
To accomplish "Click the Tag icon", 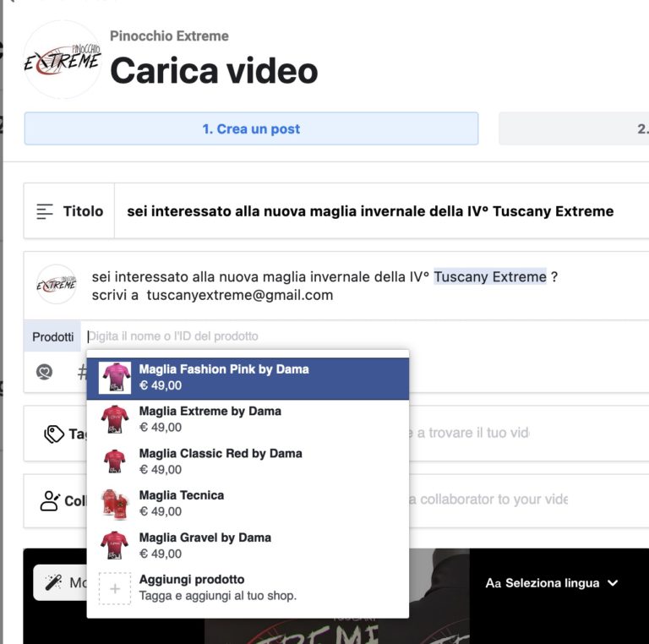I will pos(54,434).
